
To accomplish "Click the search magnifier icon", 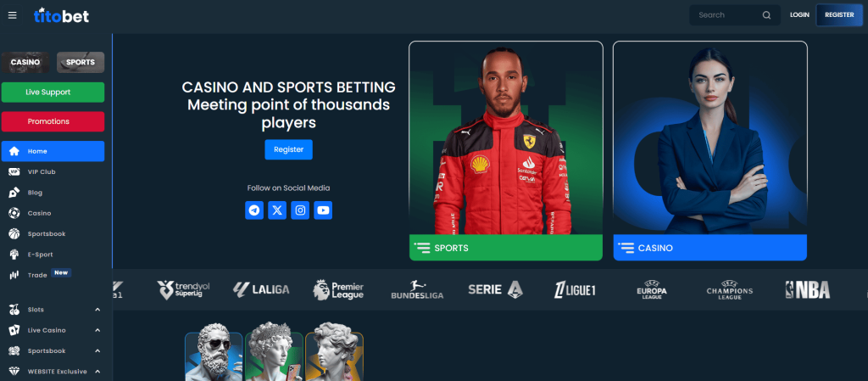I will [766, 15].
